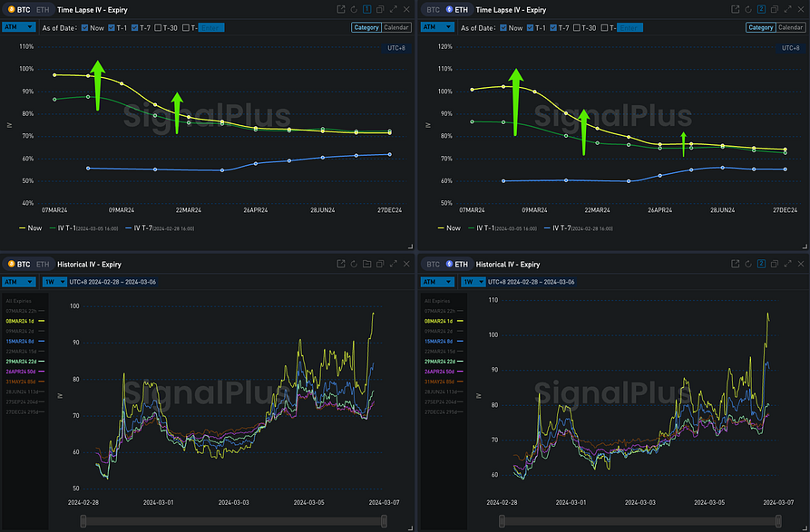Uncheck the T-1 checkbox in BTC Time Lapse
The width and height of the screenshot is (810, 532).
pos(111,28)
